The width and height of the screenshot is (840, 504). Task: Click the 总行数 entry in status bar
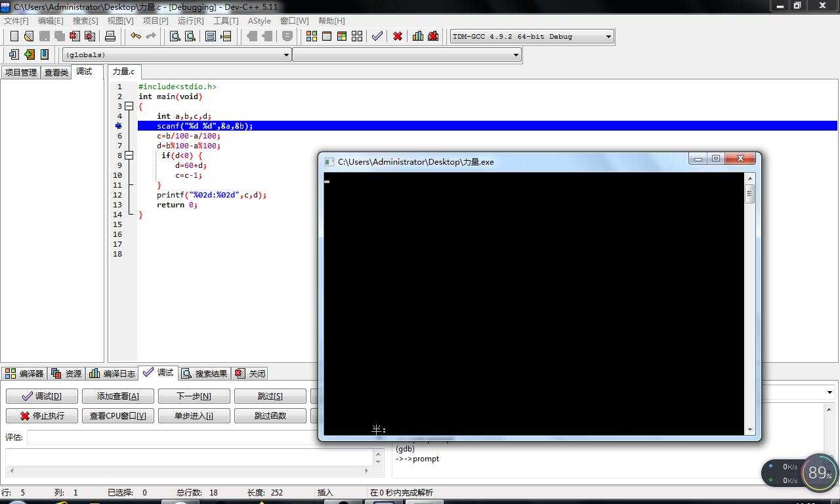tap(197, 492)
